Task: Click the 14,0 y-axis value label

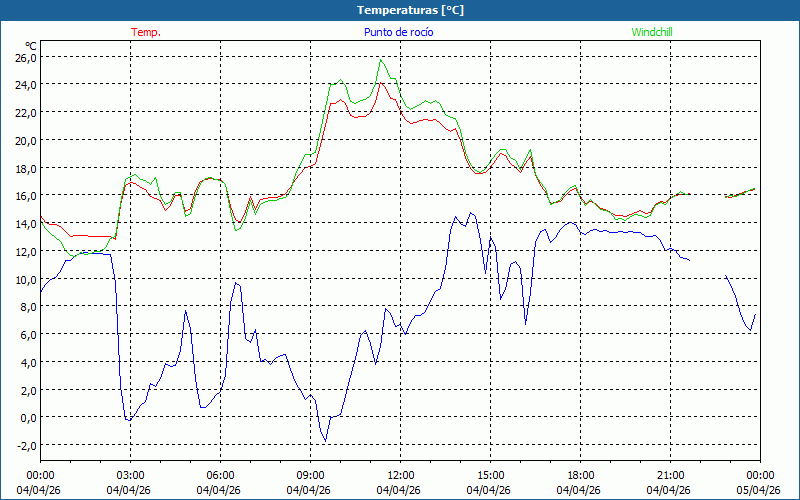Action: point(25,223)
